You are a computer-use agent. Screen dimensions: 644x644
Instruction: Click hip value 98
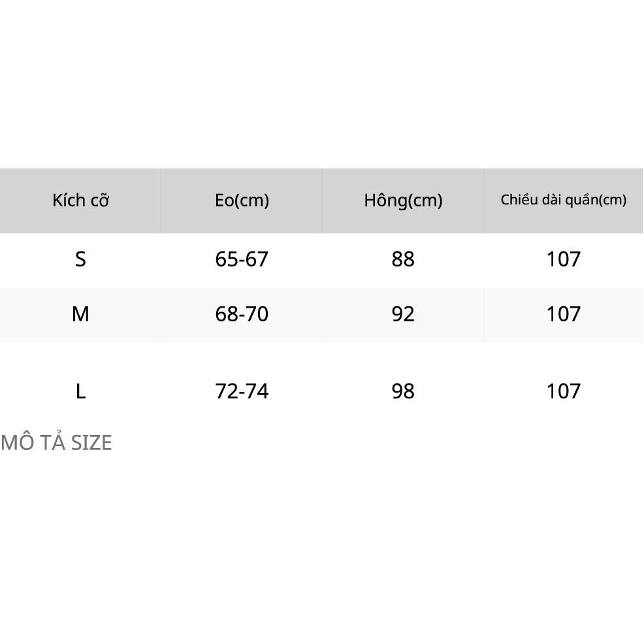[403, 391]
